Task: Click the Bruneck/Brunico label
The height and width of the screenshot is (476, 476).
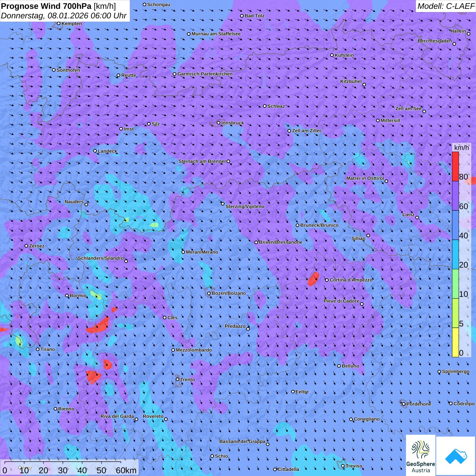Action: [320, 225]
